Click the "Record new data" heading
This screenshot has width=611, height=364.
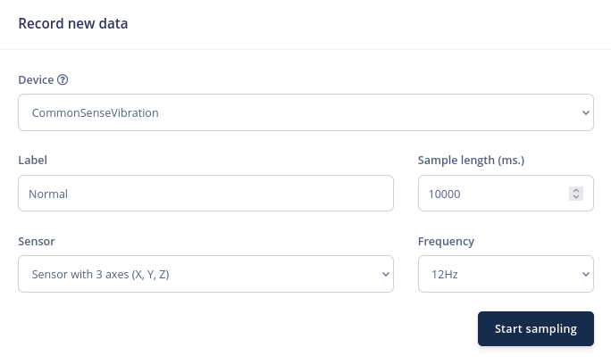tap(73, 24)
